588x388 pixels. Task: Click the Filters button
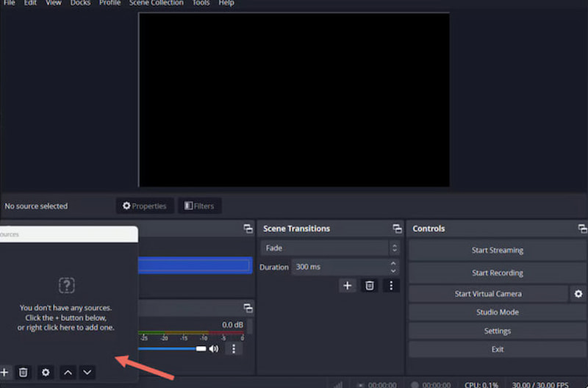point(199,206)
